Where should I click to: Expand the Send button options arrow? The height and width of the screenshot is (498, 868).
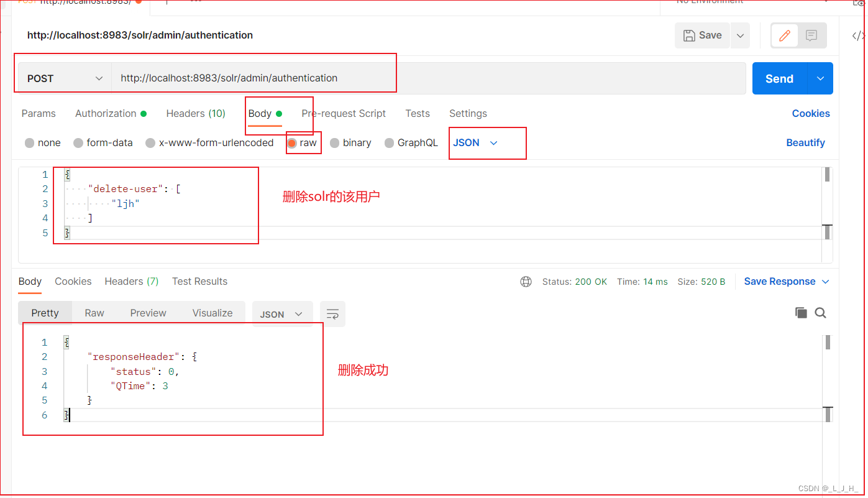820,78
